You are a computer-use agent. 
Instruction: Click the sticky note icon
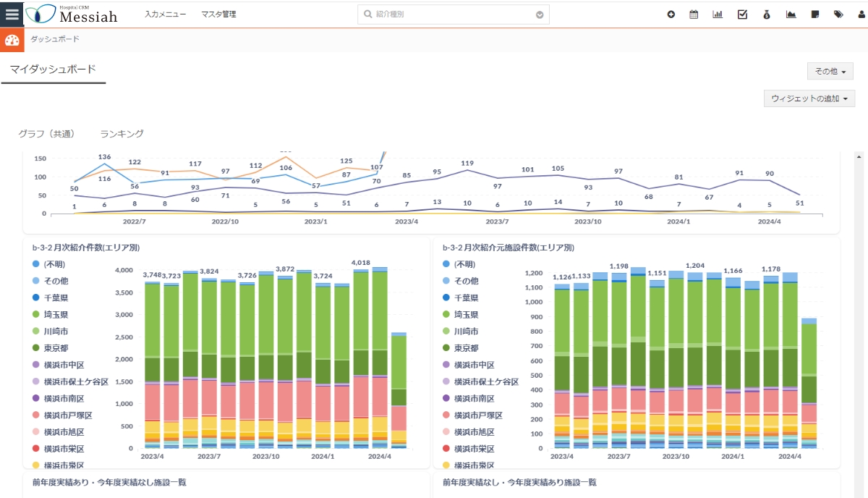point(815,14)
